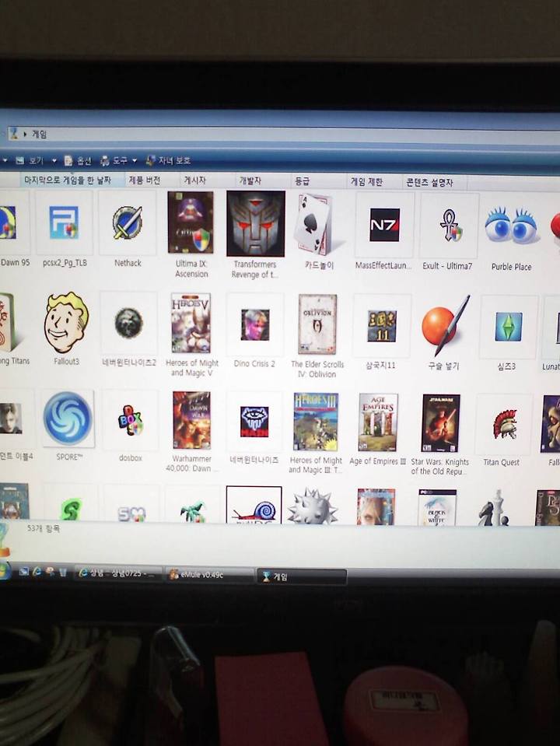This screenshot has height=746, width=560.
Task: Click the snail game icon
Action: (x=254, y=506)
